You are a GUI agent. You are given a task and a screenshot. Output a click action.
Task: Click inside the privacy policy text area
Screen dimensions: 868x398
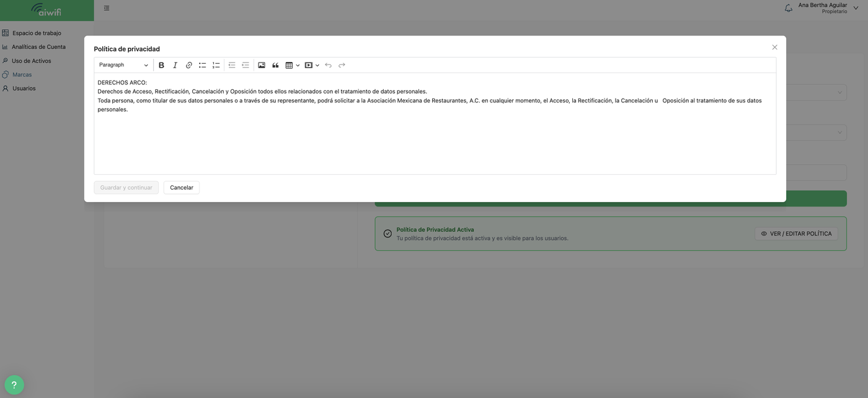pos(435,124)
